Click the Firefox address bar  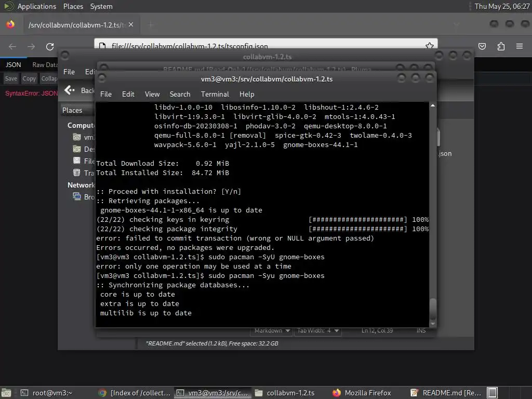coord(265,45)
